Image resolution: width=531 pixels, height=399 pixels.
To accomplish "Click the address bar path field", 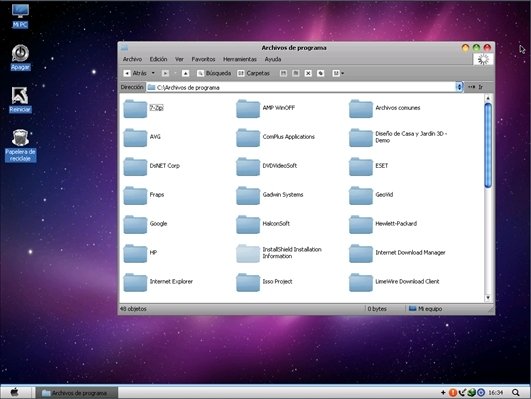I will coord(301,87).
